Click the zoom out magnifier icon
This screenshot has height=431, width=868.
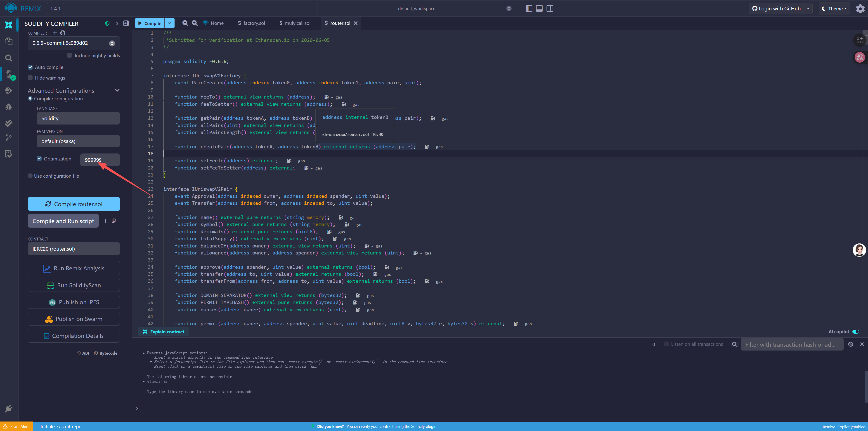tap(185, 23)
